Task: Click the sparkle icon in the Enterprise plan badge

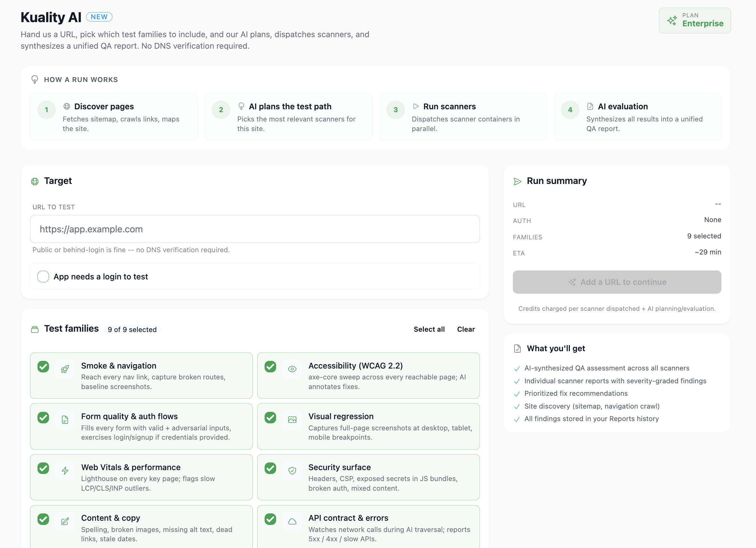Action: 672,20
